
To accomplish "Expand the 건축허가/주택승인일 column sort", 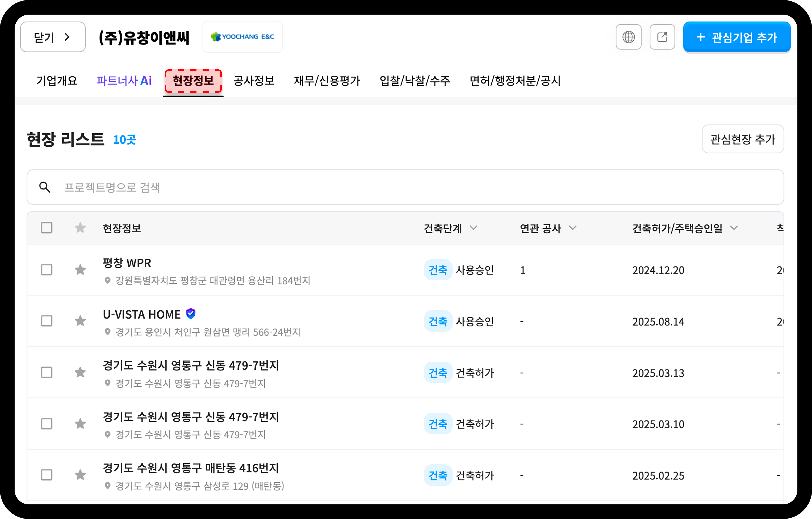I will (734, 228).
